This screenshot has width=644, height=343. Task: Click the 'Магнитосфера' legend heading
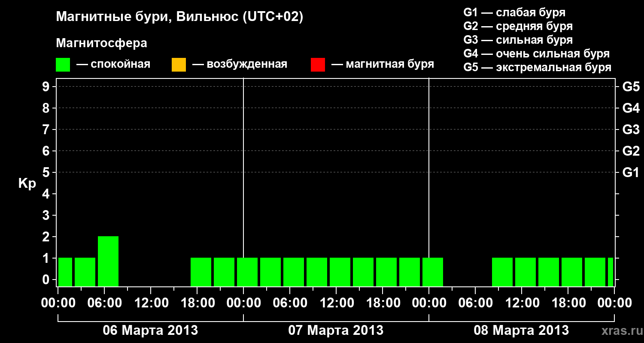click(101, 43)
